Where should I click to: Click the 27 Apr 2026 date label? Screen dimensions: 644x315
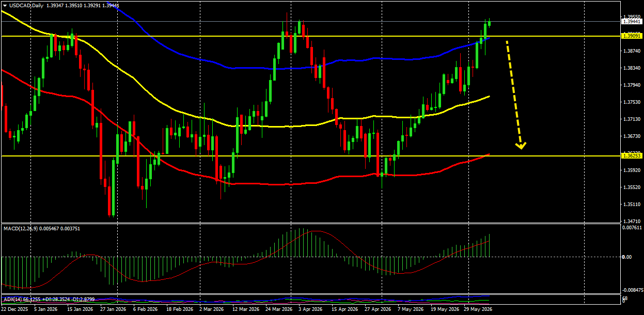(378, 309)
